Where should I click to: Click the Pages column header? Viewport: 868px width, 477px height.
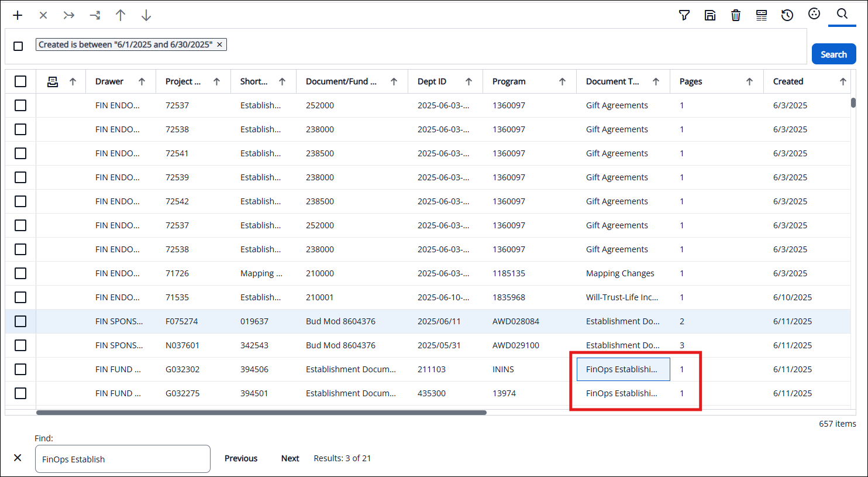(x=691, y=82)
